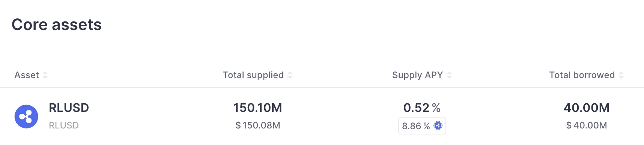This screenshot has width=644, height=145.
Task: Click the gray RLUSD ticker symbol text
Action: coord(64,125)
